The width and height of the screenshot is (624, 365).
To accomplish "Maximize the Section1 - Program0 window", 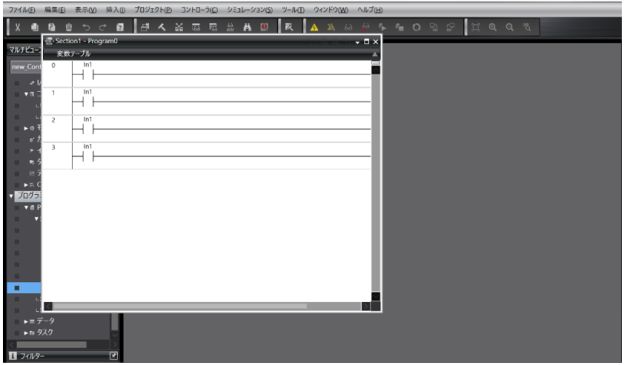I will [x=367, y=41].
